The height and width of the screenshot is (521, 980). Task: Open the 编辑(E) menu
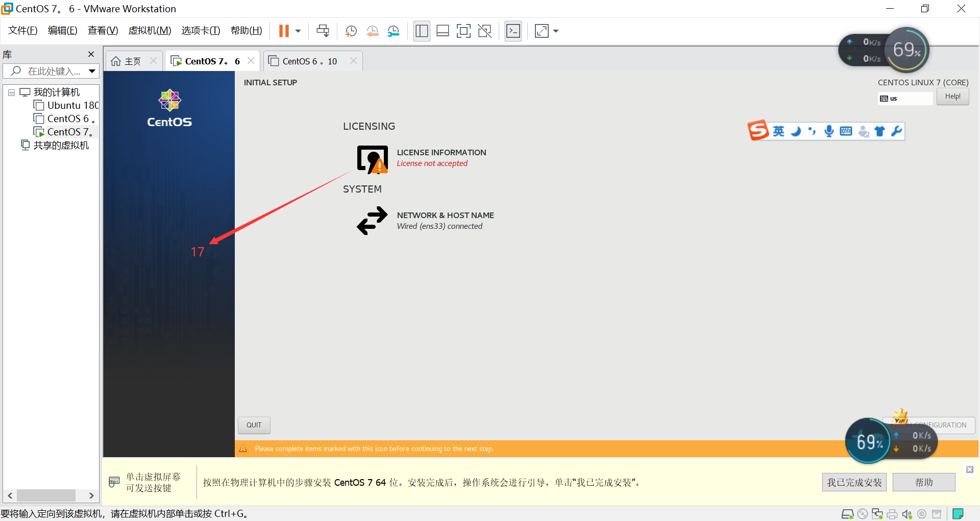click(63, 31)
